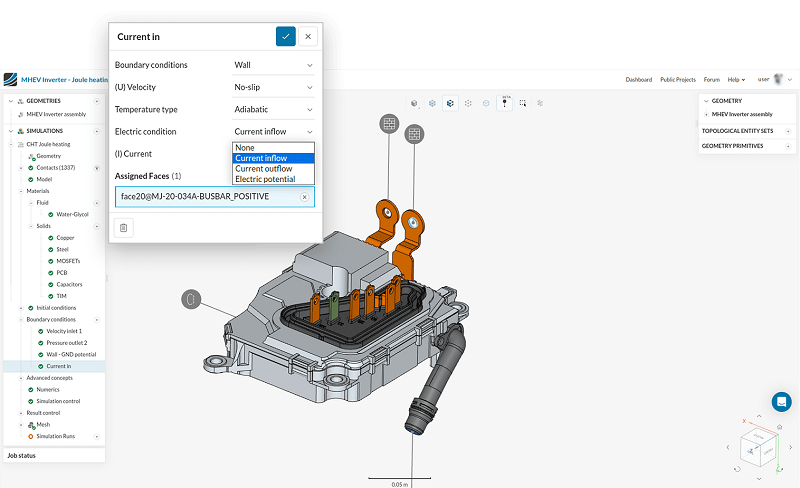Open Simulation control settings
The image size is (800, 488).
58,401
